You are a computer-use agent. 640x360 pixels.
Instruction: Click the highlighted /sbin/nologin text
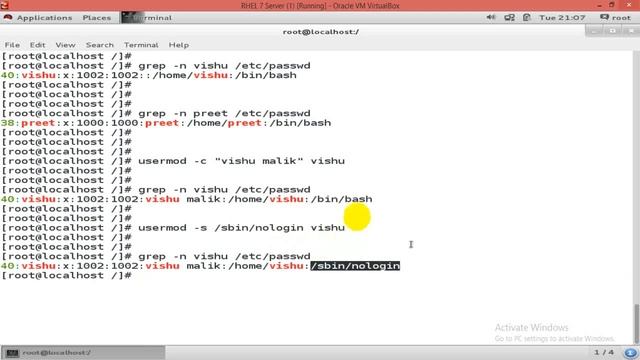point(355,266)
